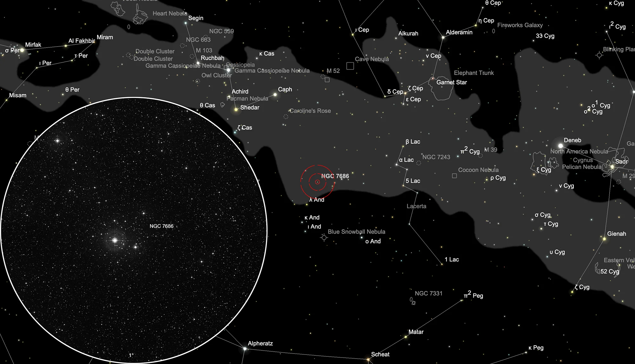The height and width of the screenshot is (364, 635).
Task: Select the bright star Deneb
Action: pos(561,146)
